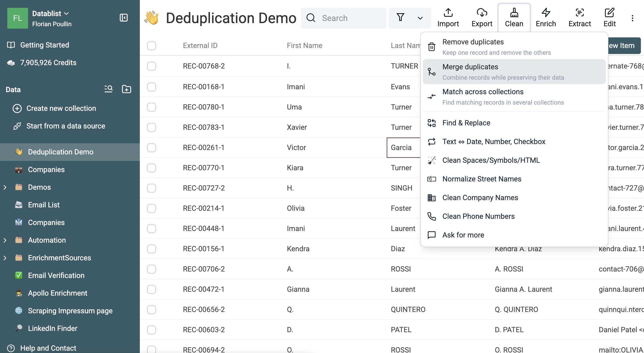Expand the Automation folder

pyautogui.click(x=5, y=240)
